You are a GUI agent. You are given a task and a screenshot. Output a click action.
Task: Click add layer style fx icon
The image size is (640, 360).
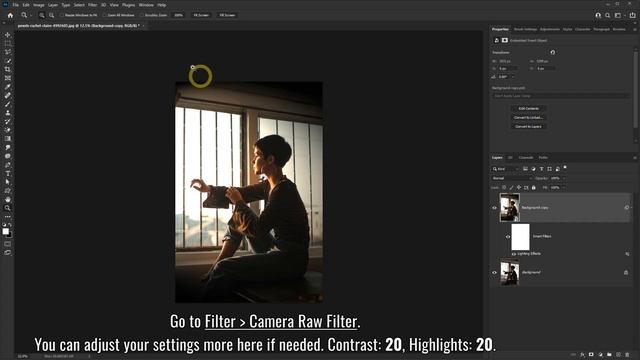click(582, 355)
